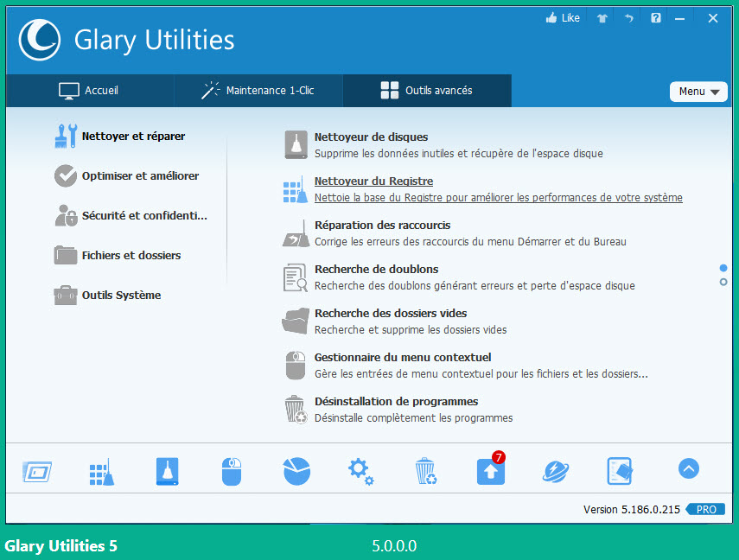This screenshot has height=560, width=739.
Task: Open uninstaller trash icon in bottom toolbar
Action: click(426, 471)
